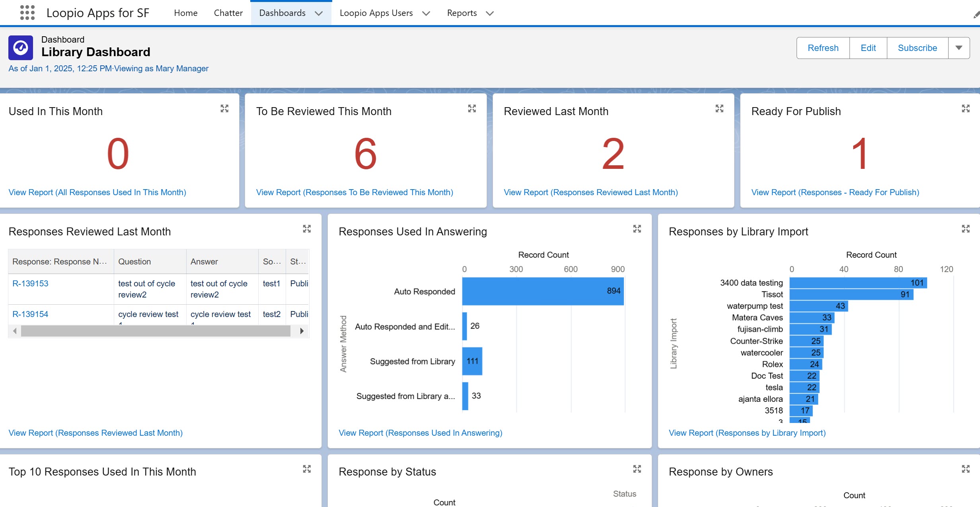980x507 pixels.
Task: Open the Loopio Apps Users tab
Action: (x=376, y=13)
